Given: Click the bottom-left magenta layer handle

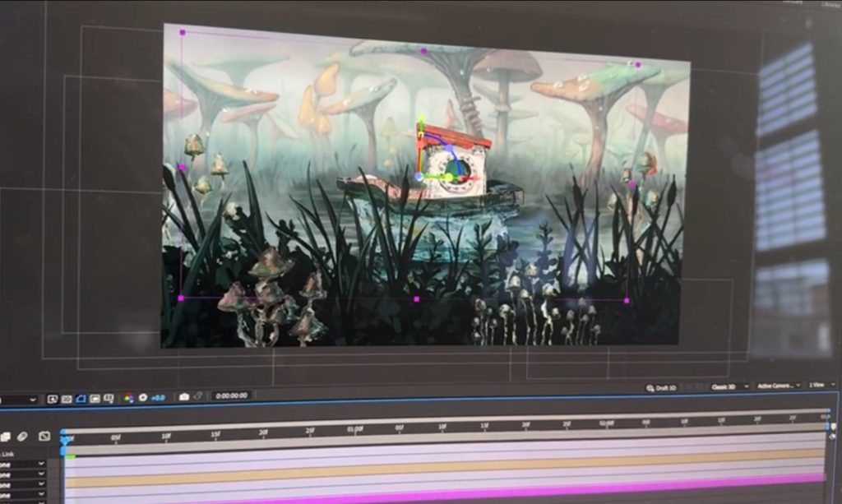Looking at the screenshot, I should 181,298.
